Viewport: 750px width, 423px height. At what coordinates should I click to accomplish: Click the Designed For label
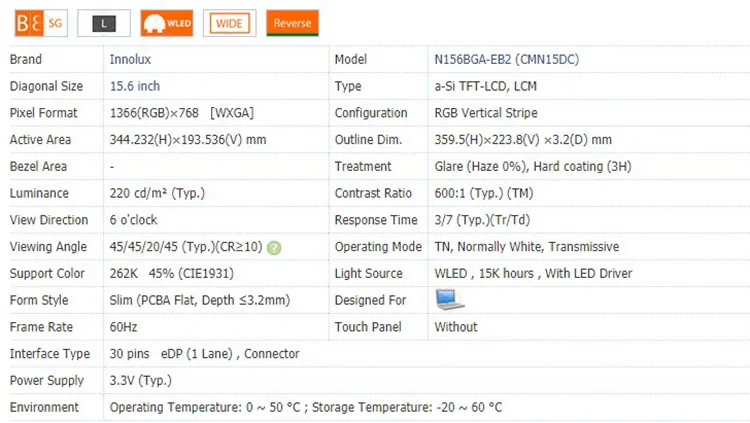pyautogui.click(x=371, y=301)
